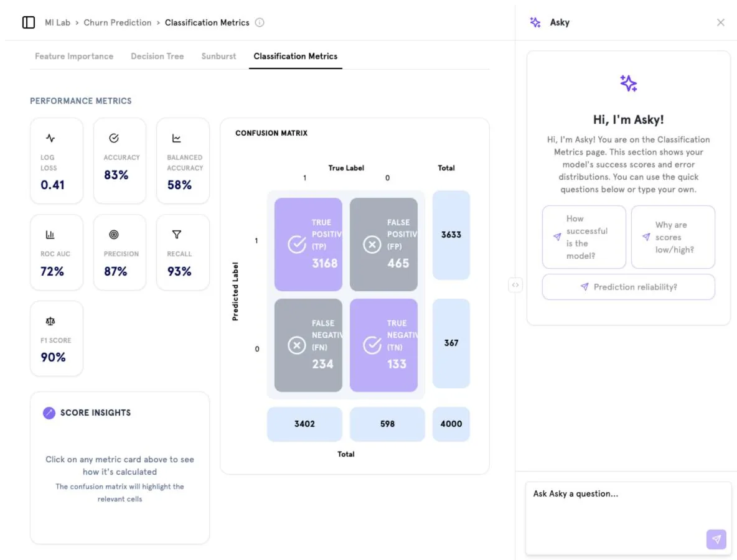The height and width of the screenshot is (560, 737).
Task: Click the Balanced Accuracy chart icon
Action: click(176, 138)
